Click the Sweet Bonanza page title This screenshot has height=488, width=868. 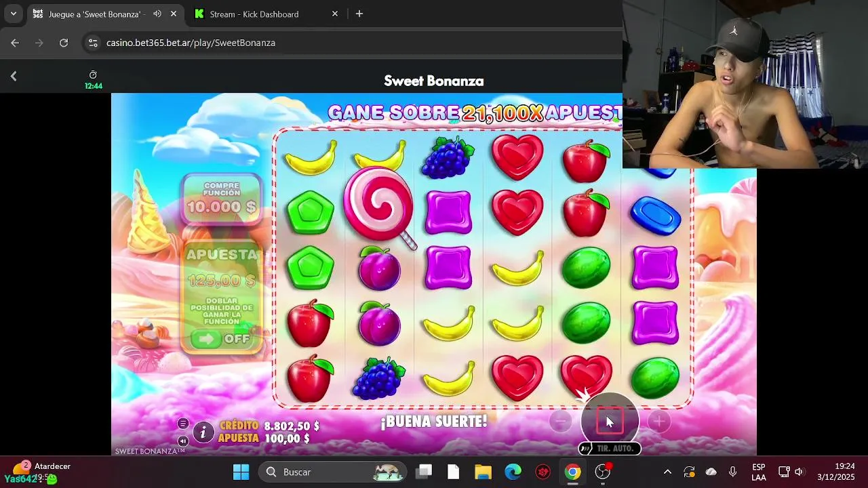[x=434, y=81]
